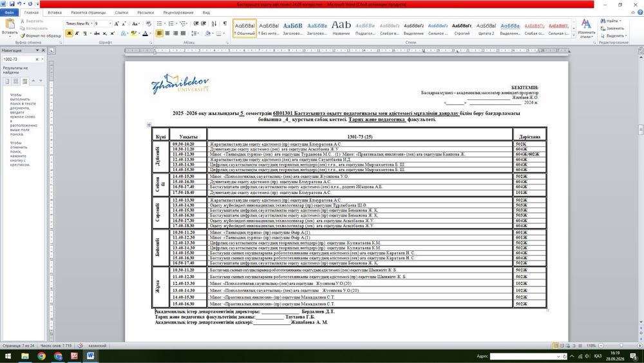Toggle superscript x² formatting

click(x=112, y=34)
